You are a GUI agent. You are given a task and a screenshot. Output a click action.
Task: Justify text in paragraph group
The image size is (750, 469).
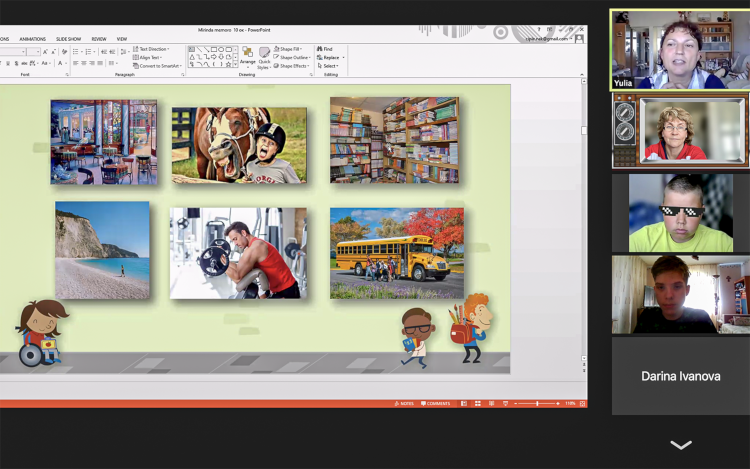[x=100, y=63]
